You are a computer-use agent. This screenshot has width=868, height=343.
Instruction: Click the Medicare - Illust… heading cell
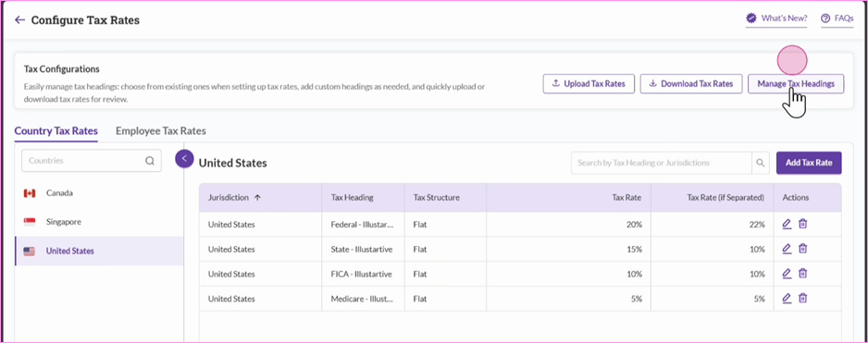tap(362, 299)
